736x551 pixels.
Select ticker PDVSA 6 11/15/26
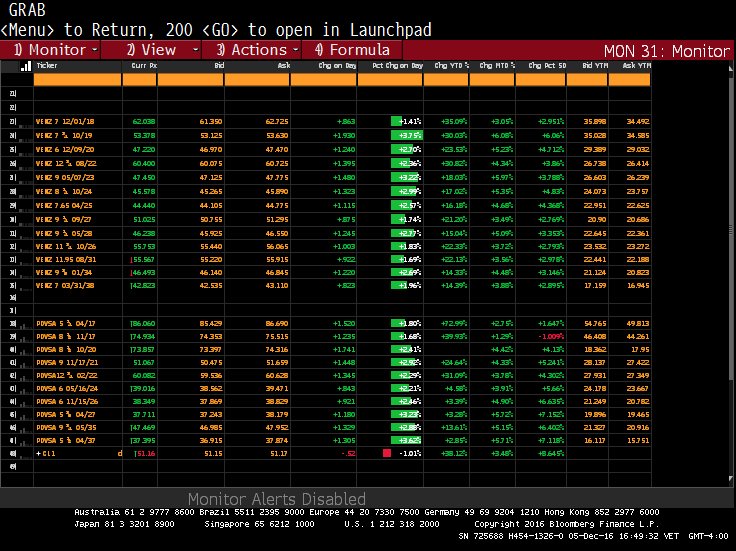pyautogui.click(x=67, y=402)
